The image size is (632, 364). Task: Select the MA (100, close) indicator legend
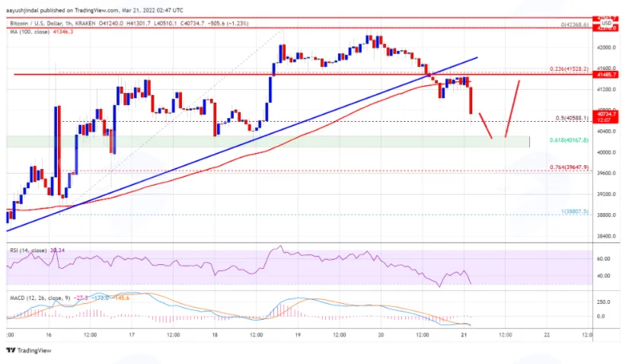(x=30, y=31)
